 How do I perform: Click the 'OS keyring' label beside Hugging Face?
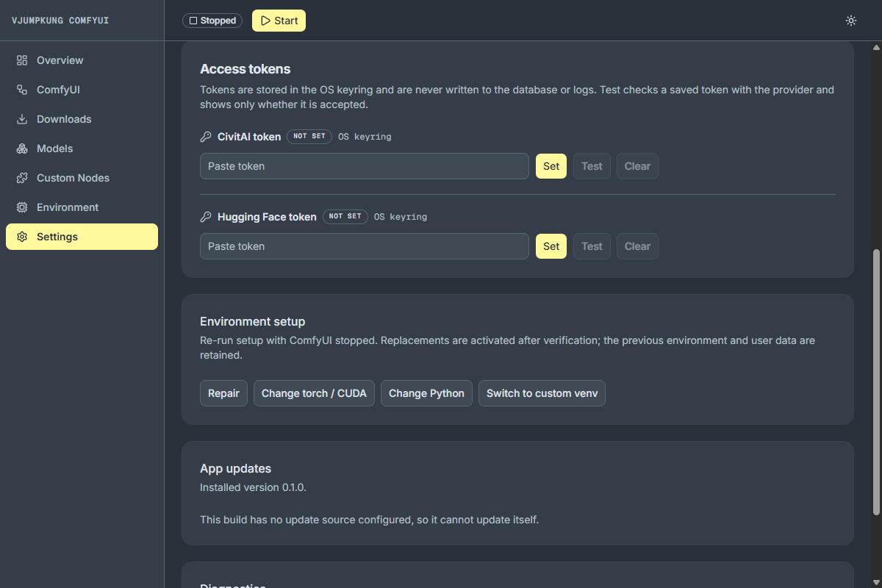point(401,217)
